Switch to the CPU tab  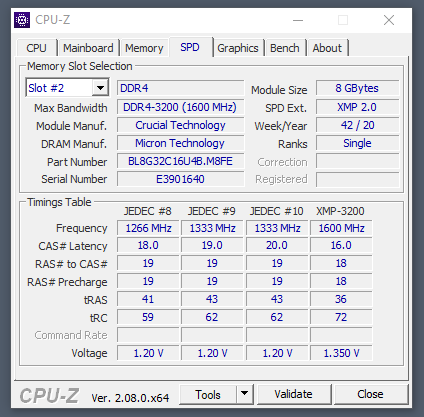click(36, 48)
